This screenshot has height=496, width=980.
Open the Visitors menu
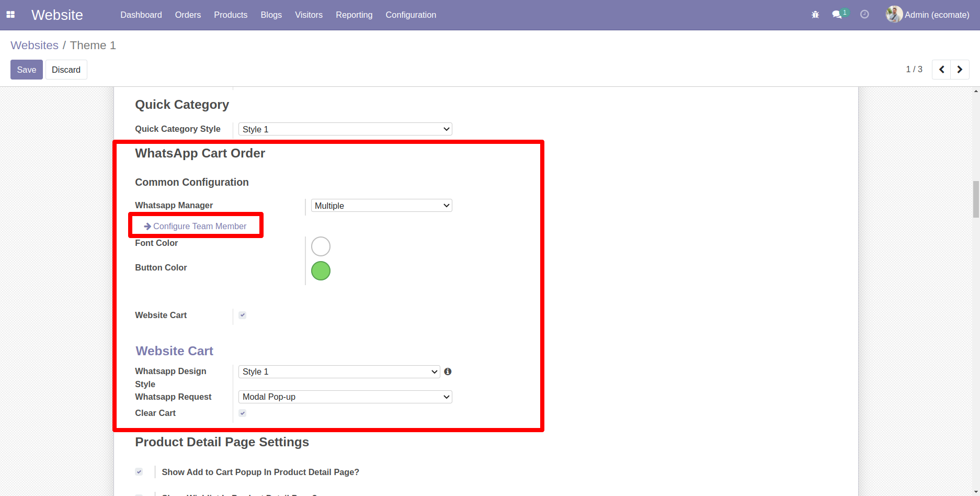click(x=309, y=15)
